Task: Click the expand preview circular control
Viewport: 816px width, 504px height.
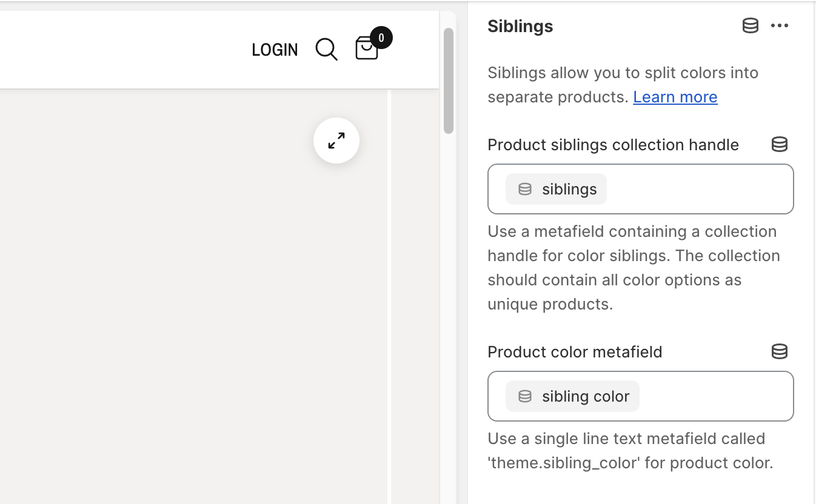Action: (336, 140)
